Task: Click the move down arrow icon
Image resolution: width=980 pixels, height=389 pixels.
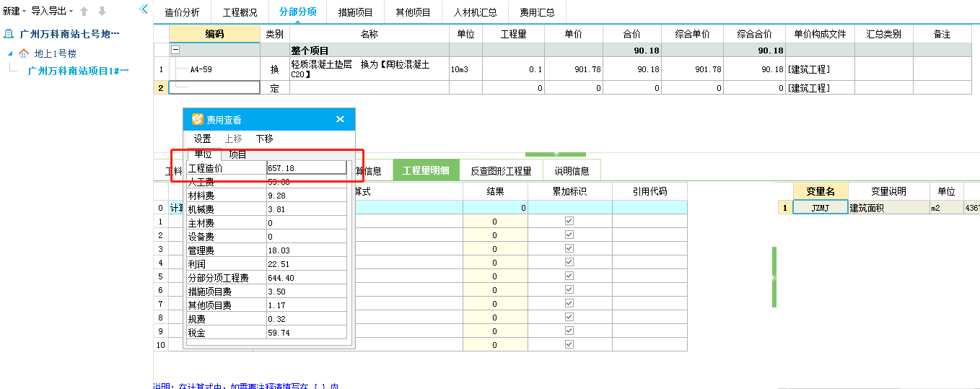Action: pyautogui.click(x=102, y=11)
